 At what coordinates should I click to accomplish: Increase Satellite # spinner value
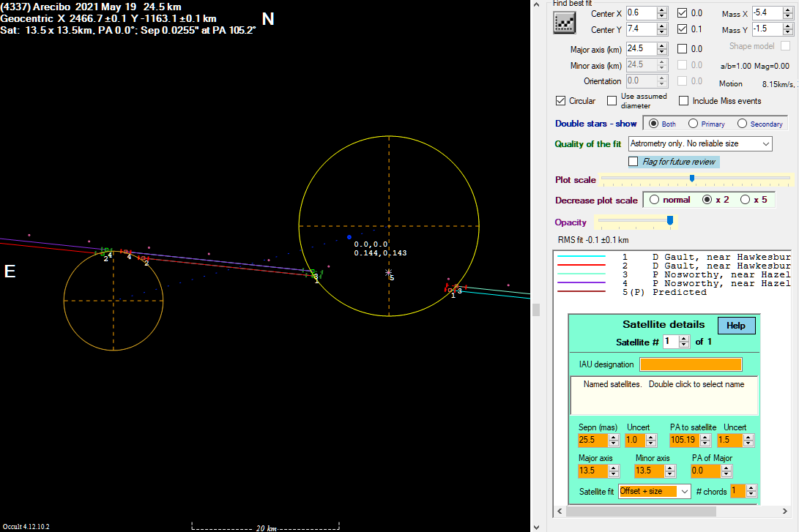click(x=684, y=338)
